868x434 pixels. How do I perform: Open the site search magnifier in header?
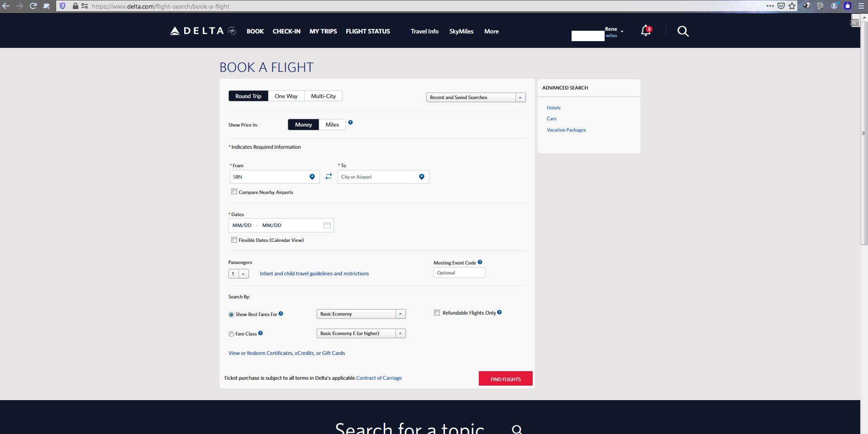pos(683,31)
